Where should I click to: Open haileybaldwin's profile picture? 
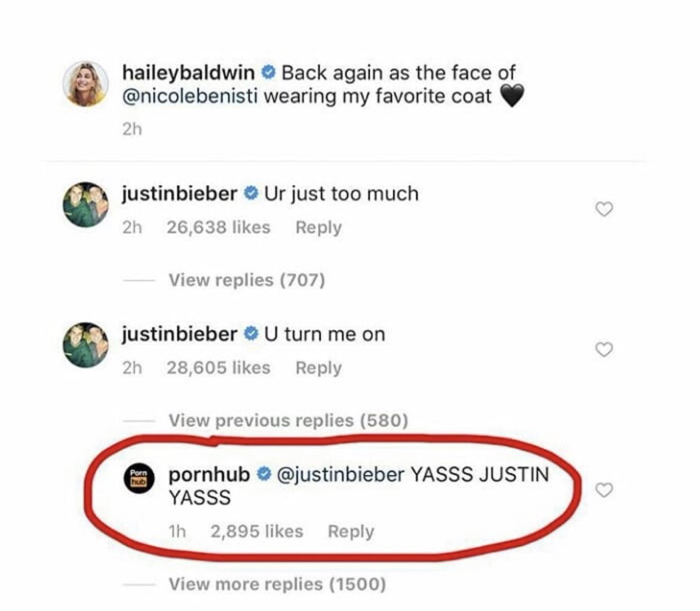tap(86, 84)
